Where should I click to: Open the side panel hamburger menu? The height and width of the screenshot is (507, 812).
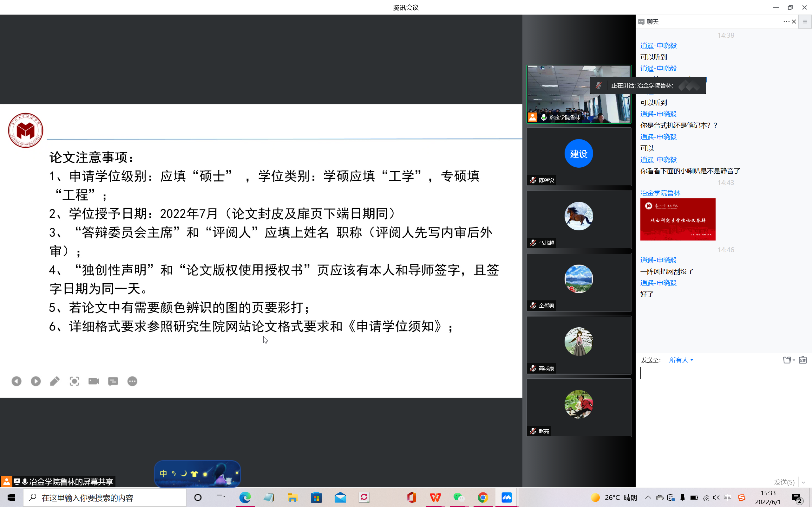(x=805, y=22)
